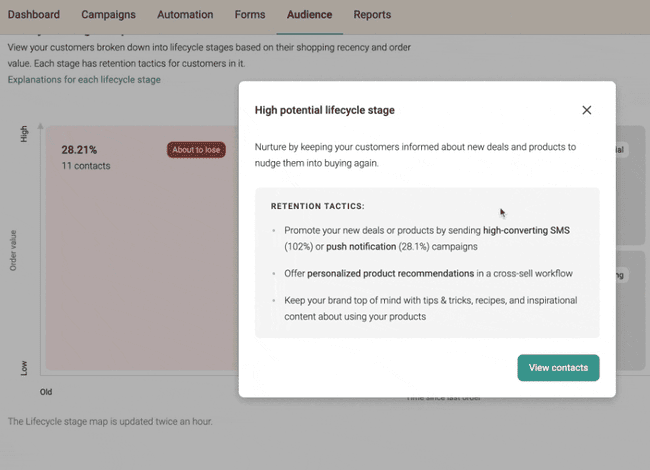
Task: Close the High potential lifecycle stage dialog
Action: click(587, 110)
